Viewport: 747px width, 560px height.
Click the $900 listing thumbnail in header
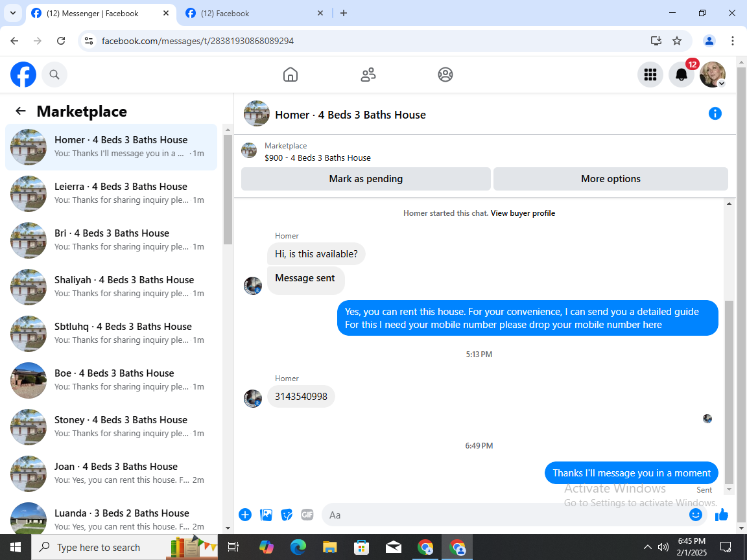pyautogui.click(x=249, y=150)
